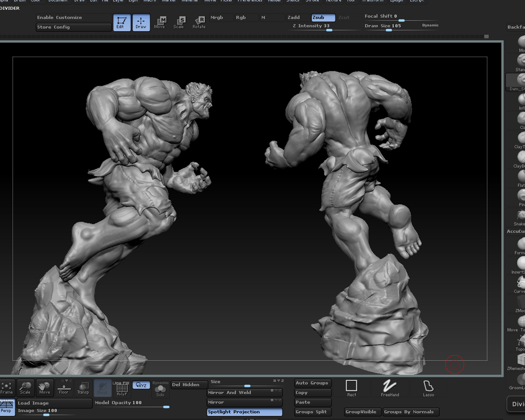Toggle M material mode
The height and width of the screenshot is (420, 525).
[272, 18]
